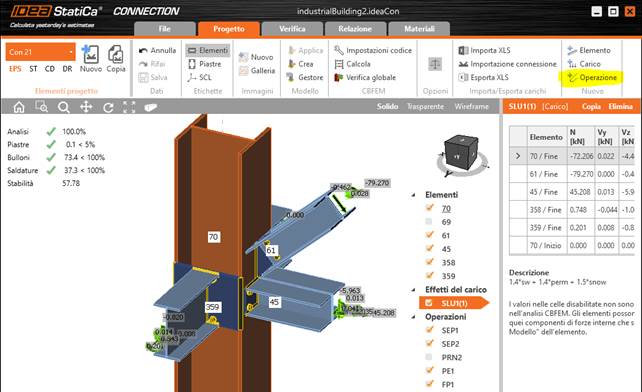Uncheck element 61 checkbox

click(x=429, y=235)
